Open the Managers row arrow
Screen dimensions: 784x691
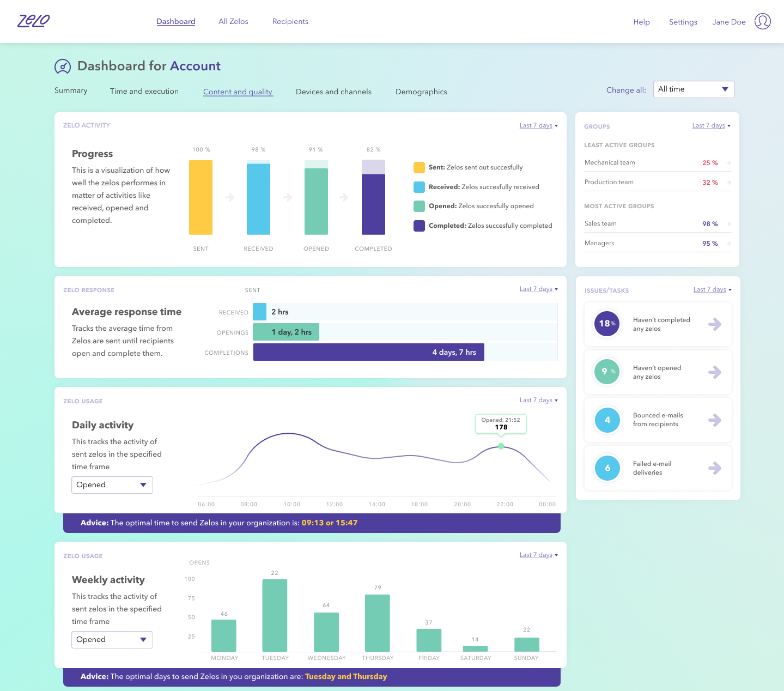coord(729,244)
